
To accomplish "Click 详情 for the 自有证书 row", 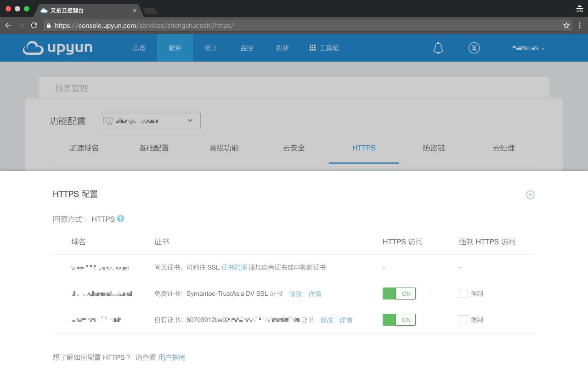I will point(346,320).
